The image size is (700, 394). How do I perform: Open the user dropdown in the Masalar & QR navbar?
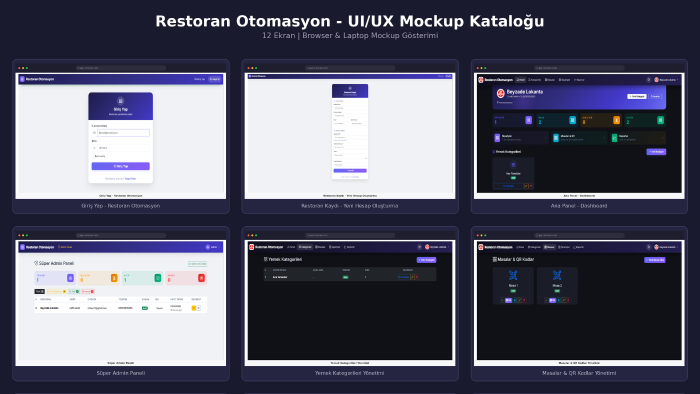pyautogui.click(x=667, y=247)
